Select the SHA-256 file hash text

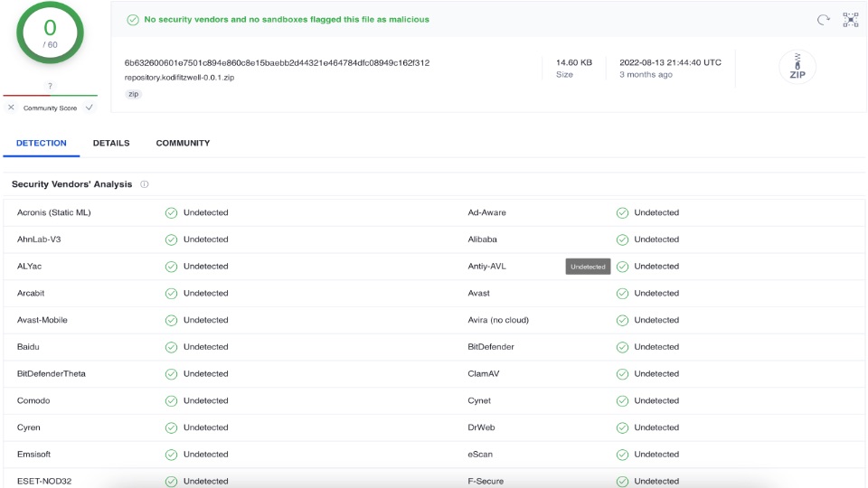[277, 62]
